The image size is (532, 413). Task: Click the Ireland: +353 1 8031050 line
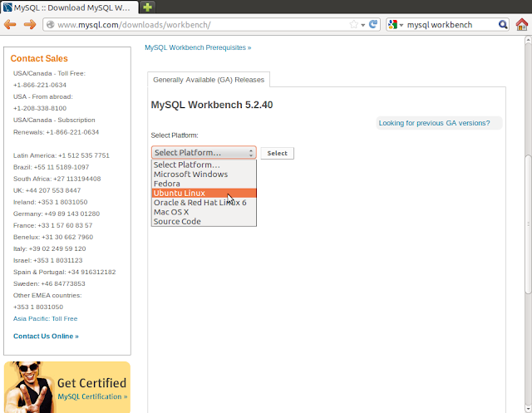click(x=50, y=202)
